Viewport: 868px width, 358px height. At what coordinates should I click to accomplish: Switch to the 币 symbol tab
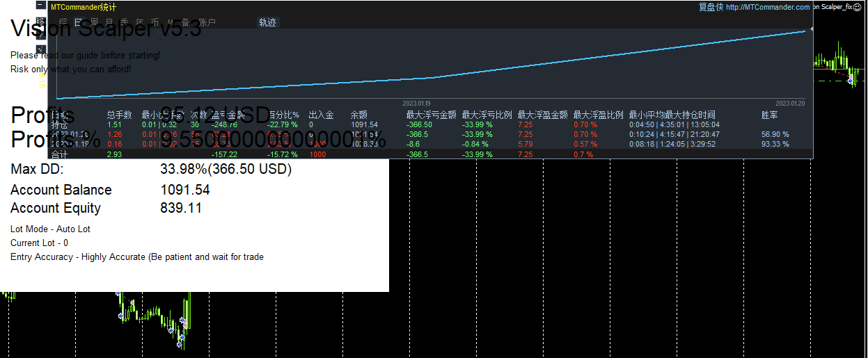155,22
